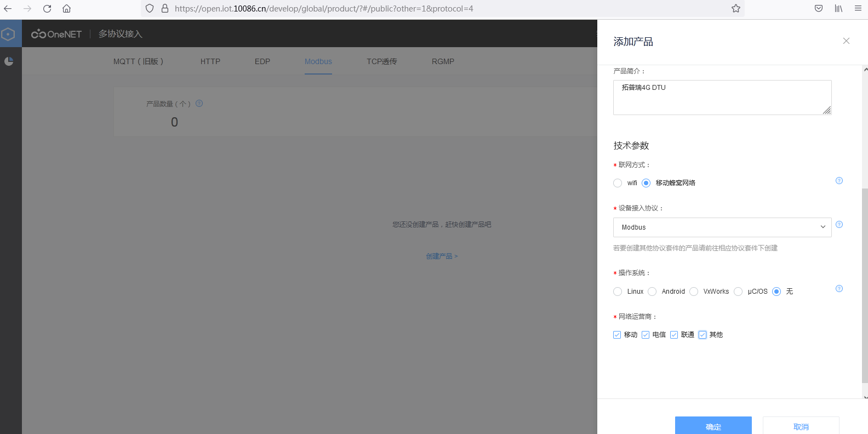Click the panel's vertical scrollbar
868x434 pixels.
865,274
